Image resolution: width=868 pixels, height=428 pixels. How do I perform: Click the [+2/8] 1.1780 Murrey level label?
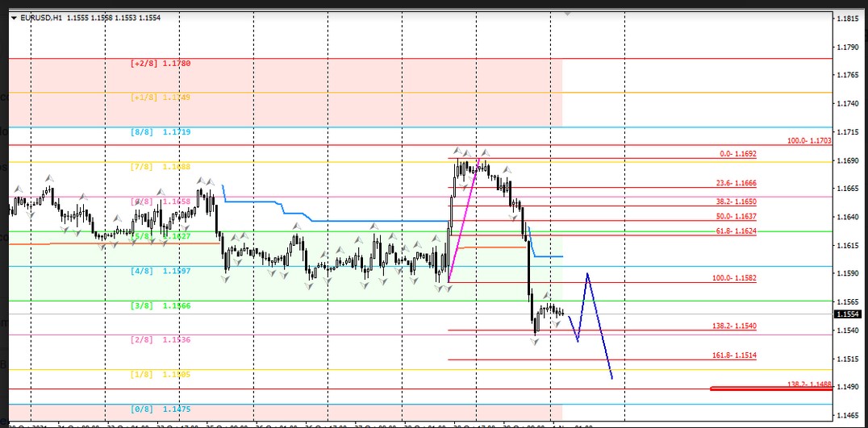tap(161, 63)
